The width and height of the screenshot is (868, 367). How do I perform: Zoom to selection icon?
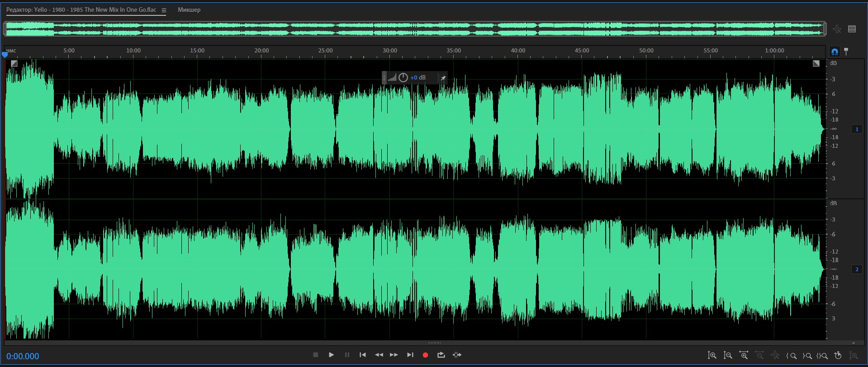pyautogui.click(x=822, y=356)
